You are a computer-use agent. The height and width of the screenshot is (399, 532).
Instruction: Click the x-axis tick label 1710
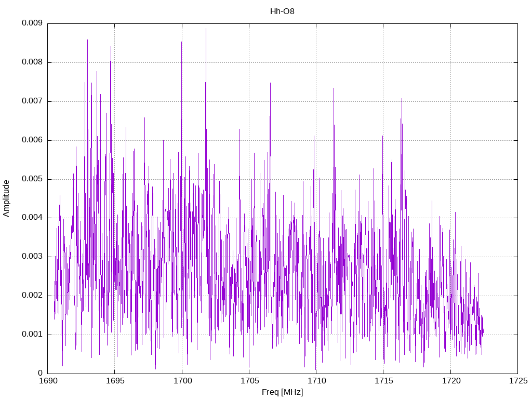coord(316,381)
